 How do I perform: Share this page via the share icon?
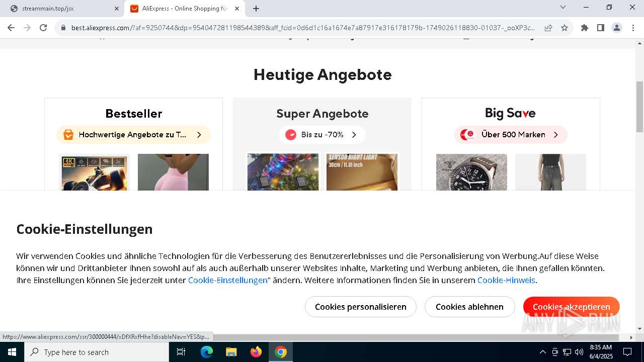pos(548,28)
